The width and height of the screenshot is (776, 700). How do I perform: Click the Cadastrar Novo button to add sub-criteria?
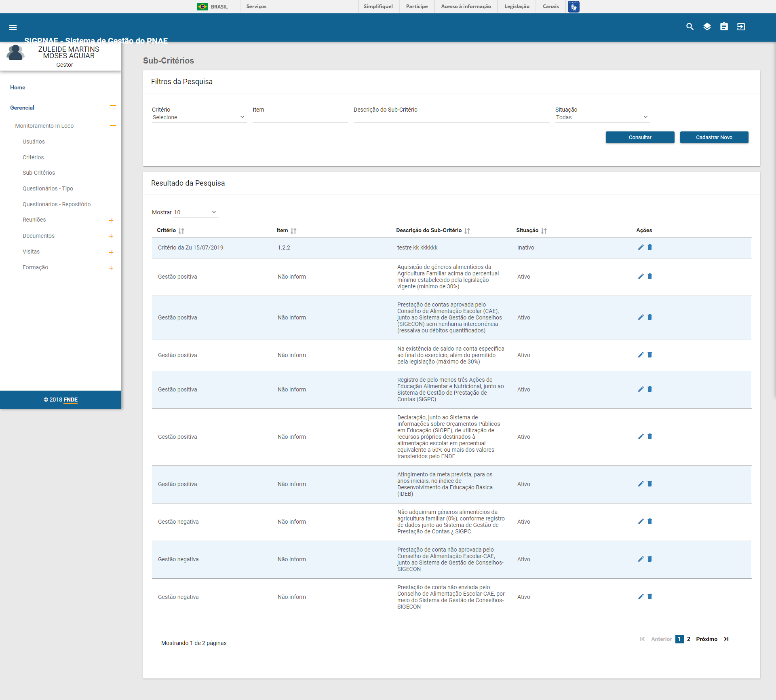click(x=714, y=137)
